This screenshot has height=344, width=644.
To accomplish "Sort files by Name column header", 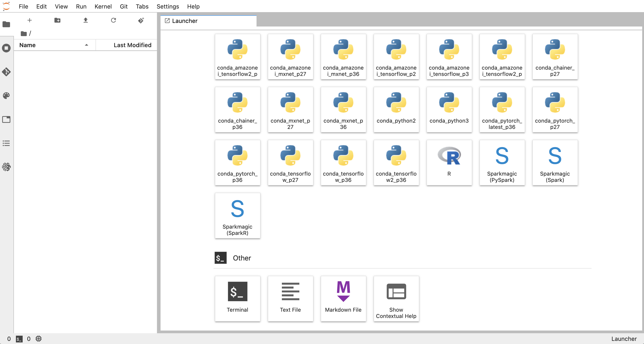I will [55, 45].
